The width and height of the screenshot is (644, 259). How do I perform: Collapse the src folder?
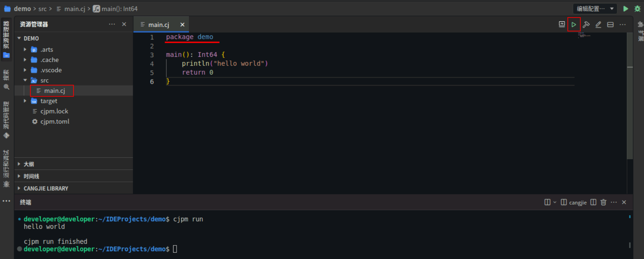click(25, 81)
